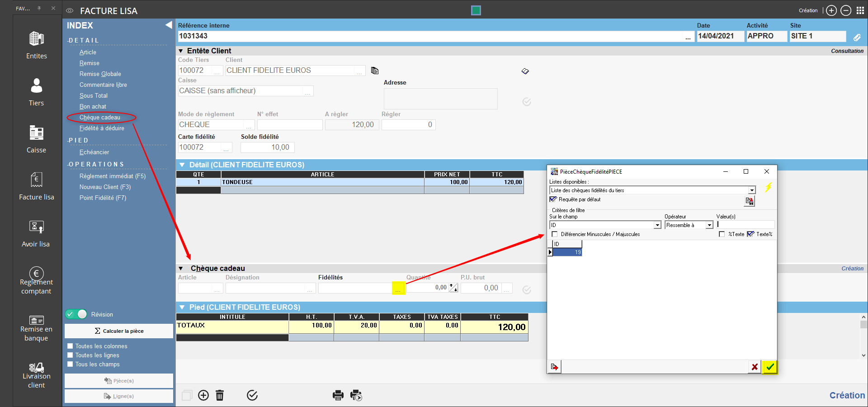The width and height of the screenshot is (868, 407).
Task: Collapse the Entête Client section
Action: click(x=181, y=51)
